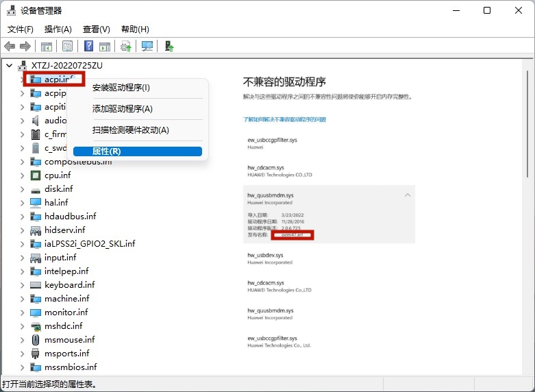Click the keyboard.inf keyboard icon

pyautogui.click(x=36, y=285)
